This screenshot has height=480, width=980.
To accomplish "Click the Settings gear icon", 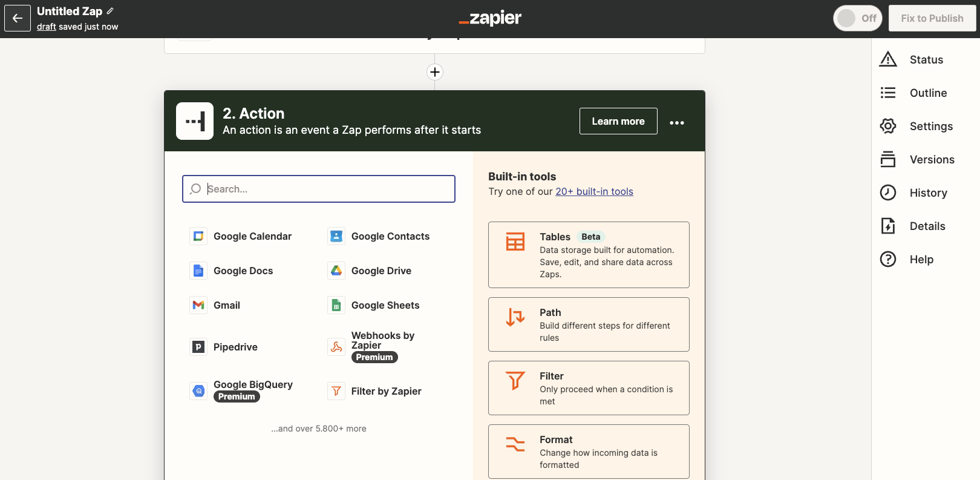I will [888, 126].
